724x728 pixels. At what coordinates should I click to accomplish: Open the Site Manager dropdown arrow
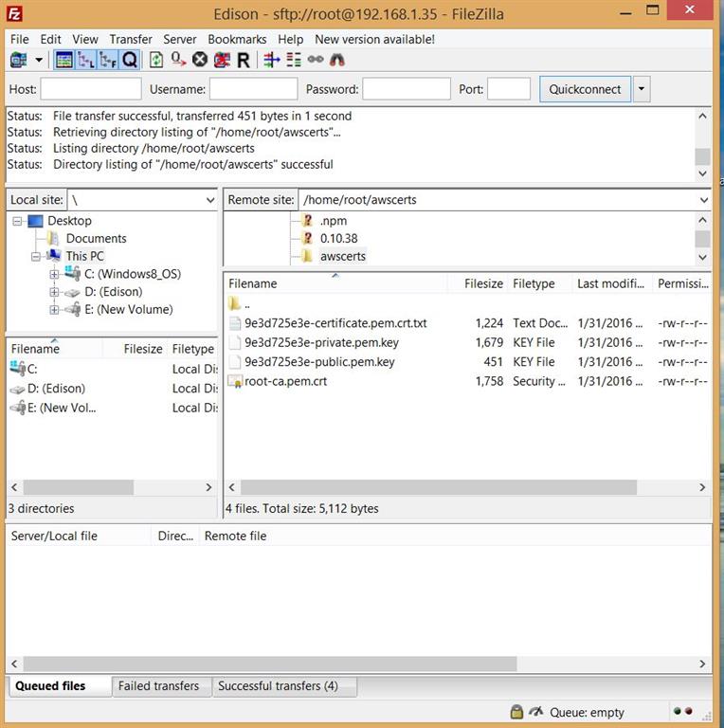coord(40,60)
